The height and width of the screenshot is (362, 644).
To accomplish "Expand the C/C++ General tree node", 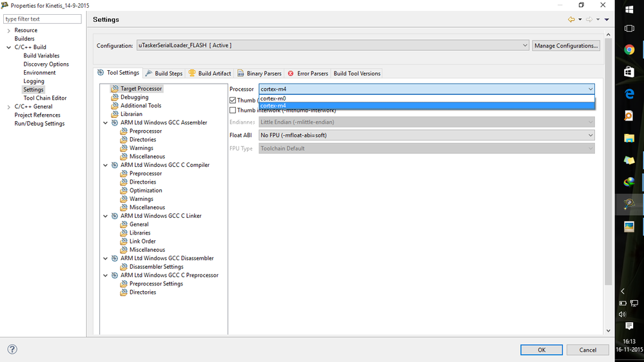I will coord(8,107).
